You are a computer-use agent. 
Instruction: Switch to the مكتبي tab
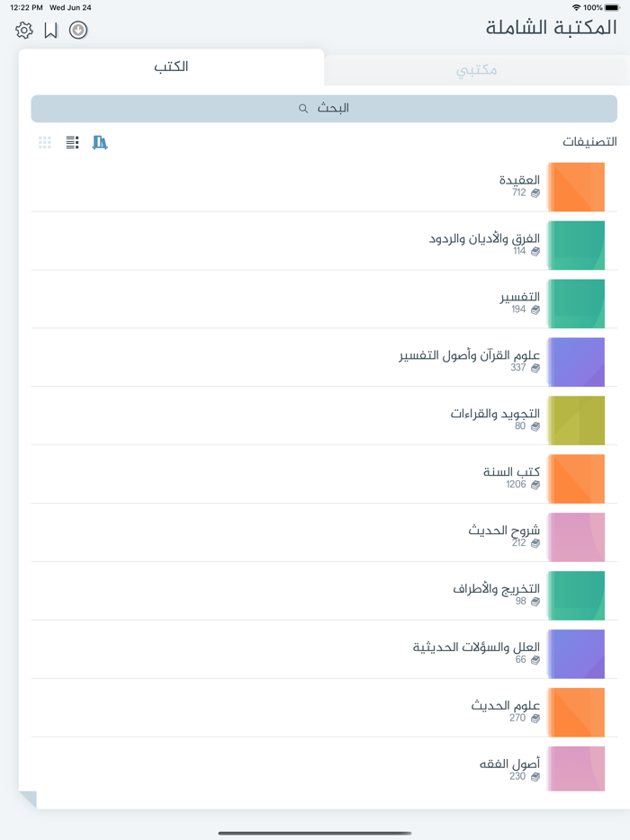(475, 70)
